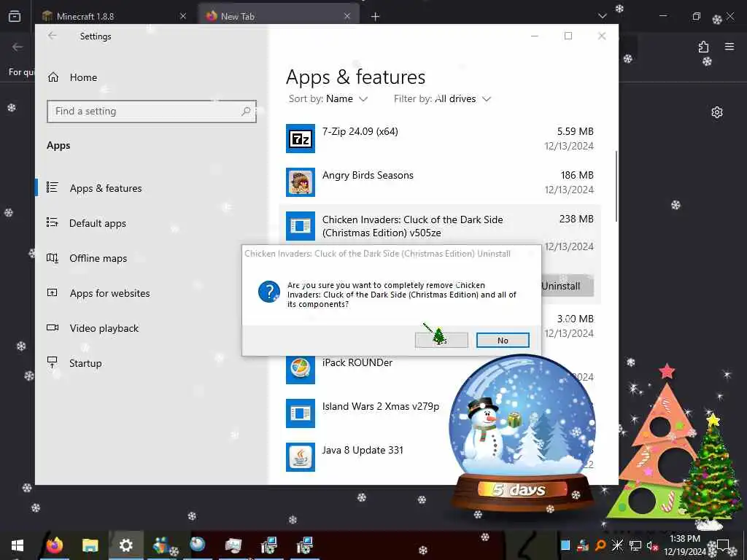Switch to the New Tab browser tab

coord(279,16)
